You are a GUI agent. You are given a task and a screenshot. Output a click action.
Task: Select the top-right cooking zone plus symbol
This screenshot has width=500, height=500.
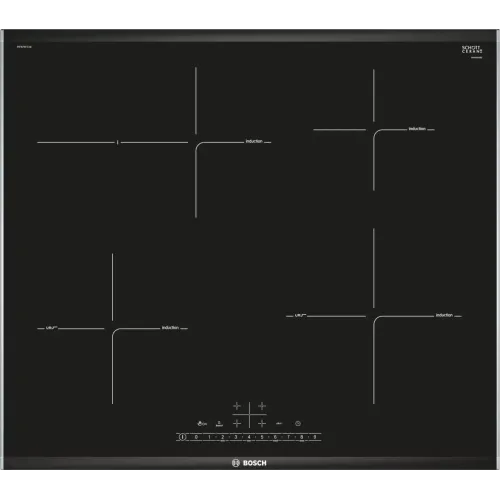pyautogui.click(x=262, y=406)
